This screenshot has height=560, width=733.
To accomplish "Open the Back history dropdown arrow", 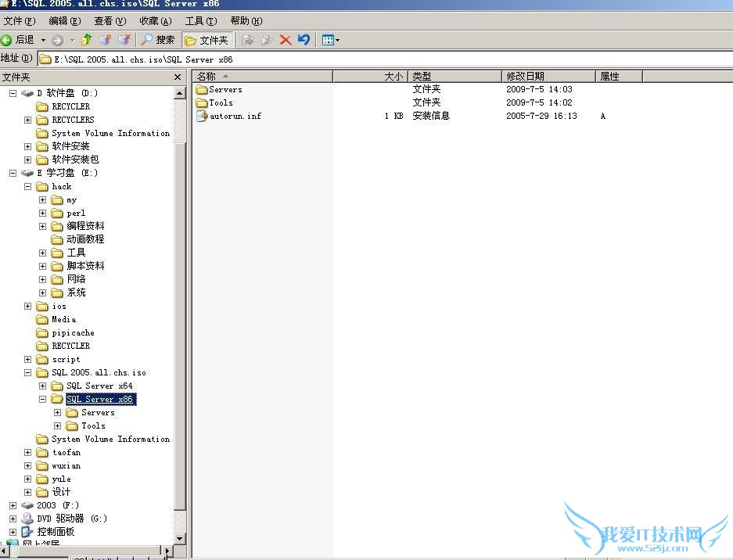I will tap(43, 40).
